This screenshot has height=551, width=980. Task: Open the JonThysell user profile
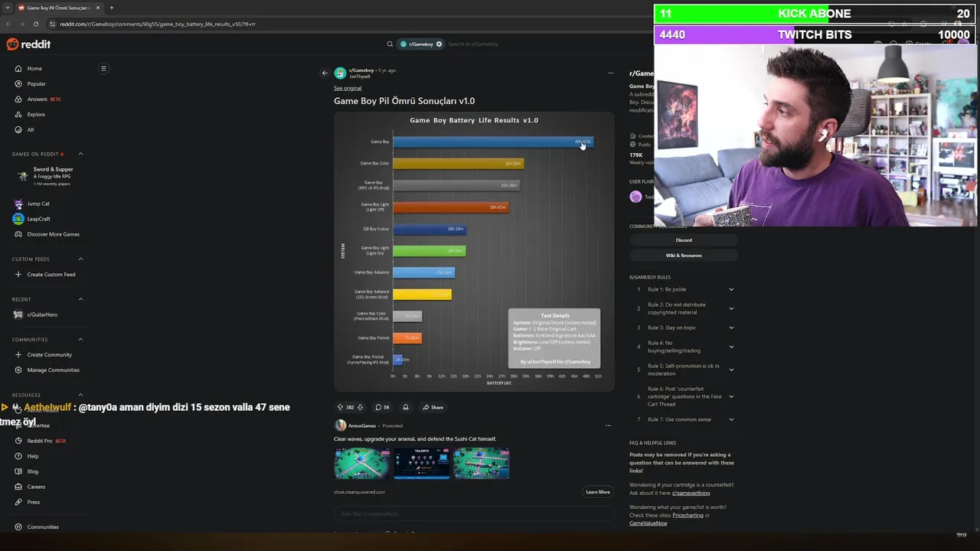(360, 77)
